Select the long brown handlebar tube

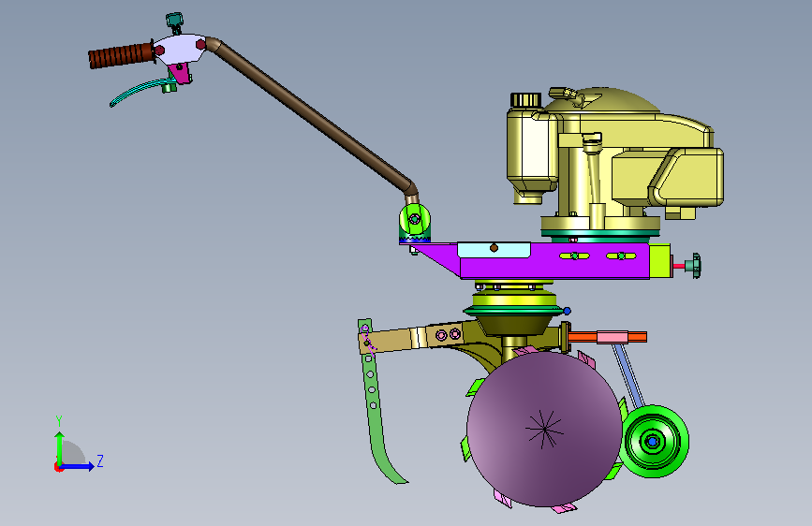312,116
